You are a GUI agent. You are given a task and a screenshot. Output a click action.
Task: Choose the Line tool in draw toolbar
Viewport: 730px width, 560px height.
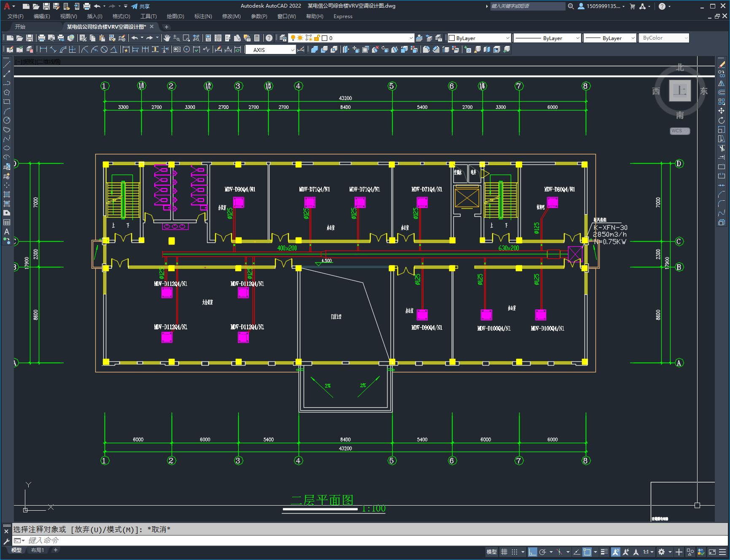point(7,65)
